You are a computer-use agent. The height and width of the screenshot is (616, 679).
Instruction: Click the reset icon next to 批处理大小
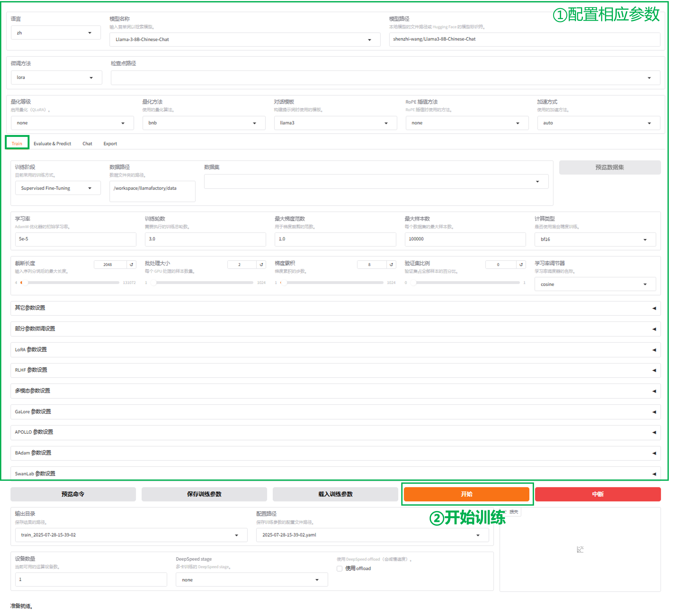(x=261, y=265)
